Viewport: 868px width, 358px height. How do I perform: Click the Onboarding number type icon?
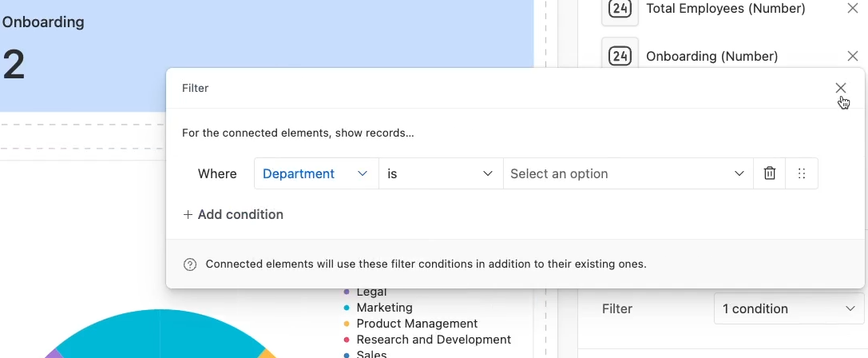pos(620,56)
